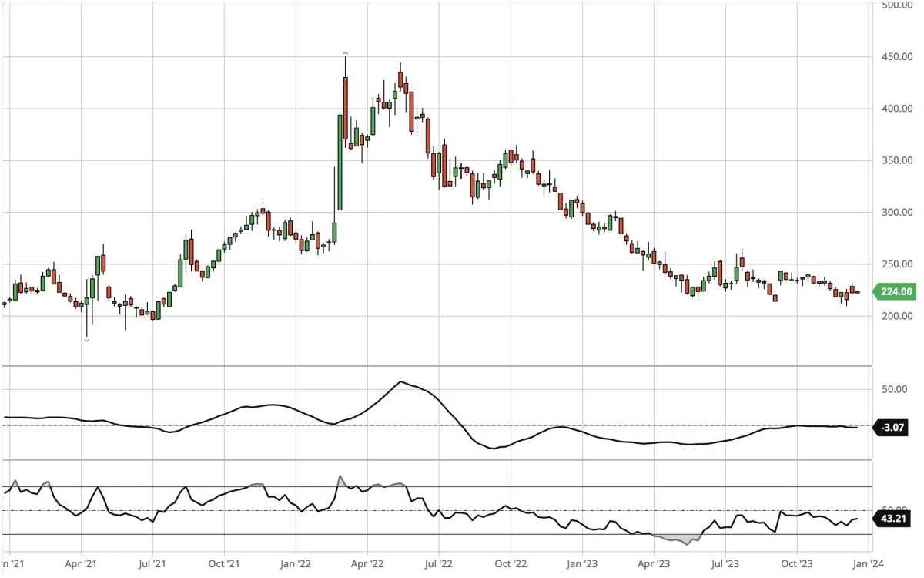
Task: Click the 350.00 price axis label
Action: (x=897, y=161)
